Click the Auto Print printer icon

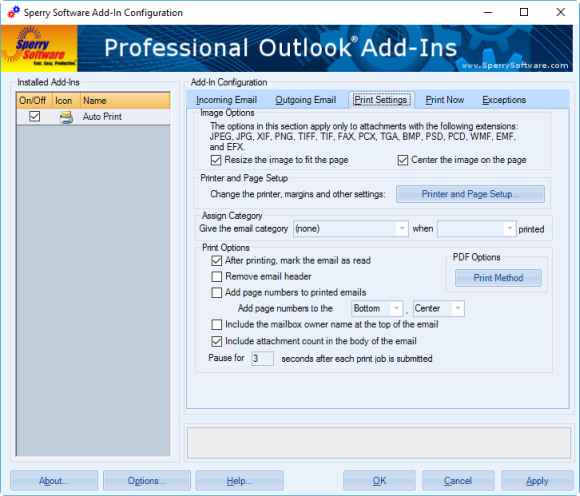pyautogui.click(x=66, y=117)
